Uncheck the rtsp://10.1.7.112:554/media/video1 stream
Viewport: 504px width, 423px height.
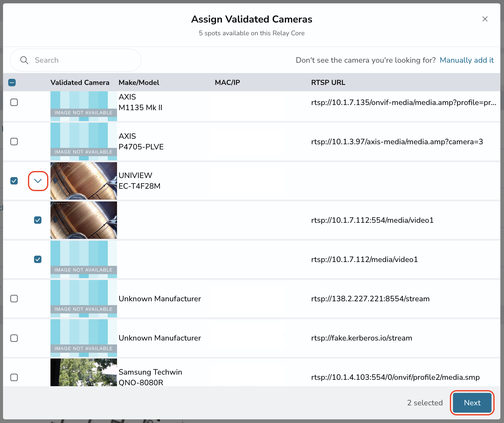tap(38, 220)
